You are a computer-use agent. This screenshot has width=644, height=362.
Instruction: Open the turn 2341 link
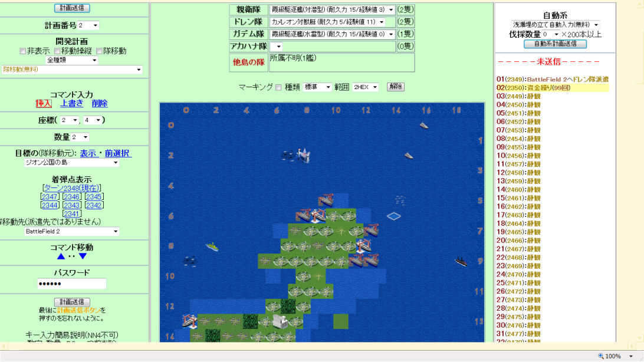[x=72, y=214]
